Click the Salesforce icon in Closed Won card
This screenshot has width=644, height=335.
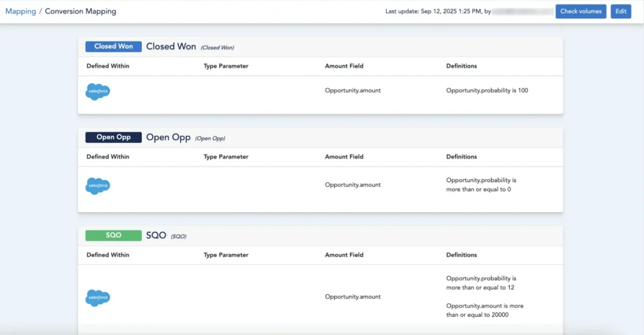98,92
